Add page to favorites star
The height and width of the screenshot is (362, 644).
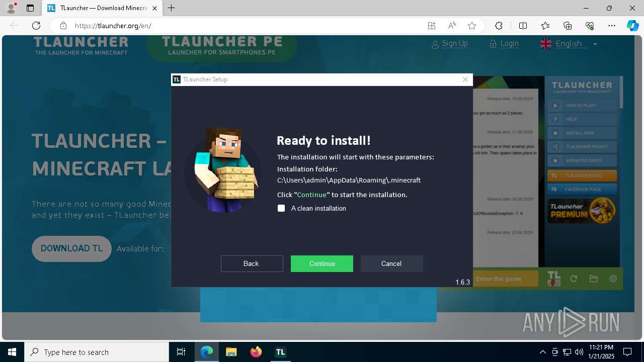point(472,26)
